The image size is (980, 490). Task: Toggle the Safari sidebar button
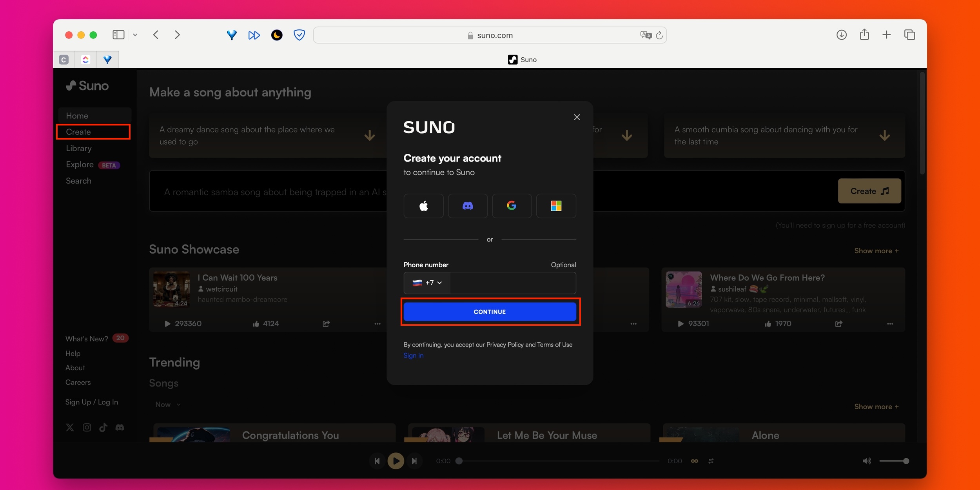tap(118, 35)
